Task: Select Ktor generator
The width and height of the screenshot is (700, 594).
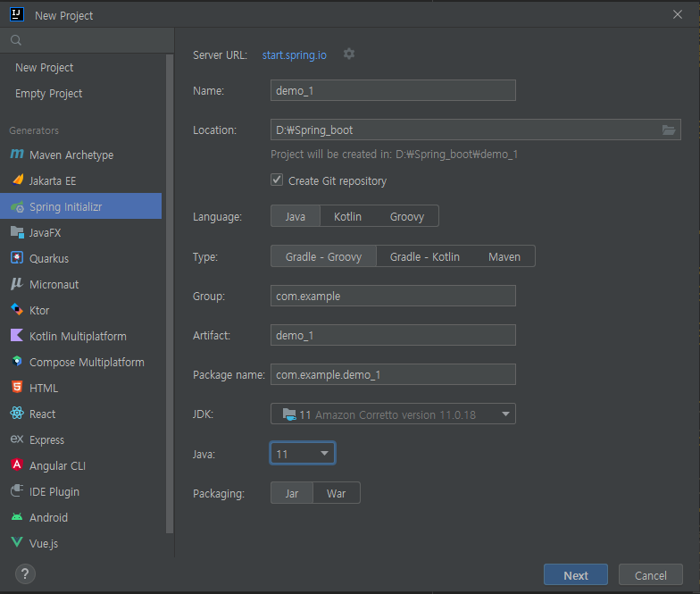Action: point(80,311)
